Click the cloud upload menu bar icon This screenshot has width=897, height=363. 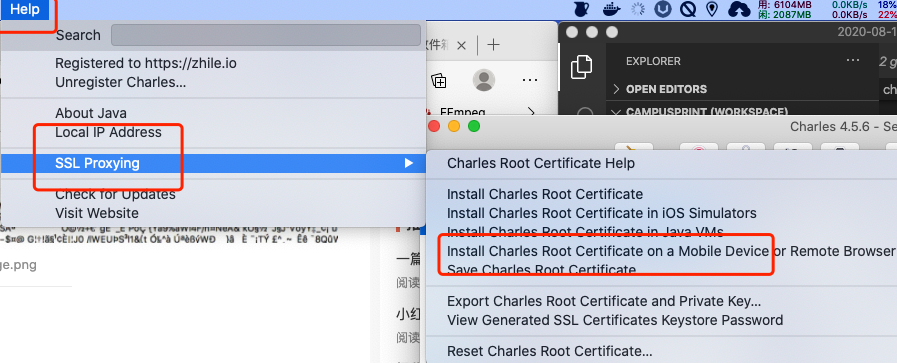pos(739,9)
